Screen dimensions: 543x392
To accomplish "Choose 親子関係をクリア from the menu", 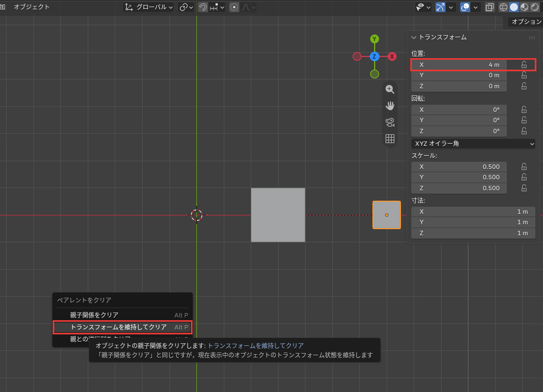I will tap(123, 315).
